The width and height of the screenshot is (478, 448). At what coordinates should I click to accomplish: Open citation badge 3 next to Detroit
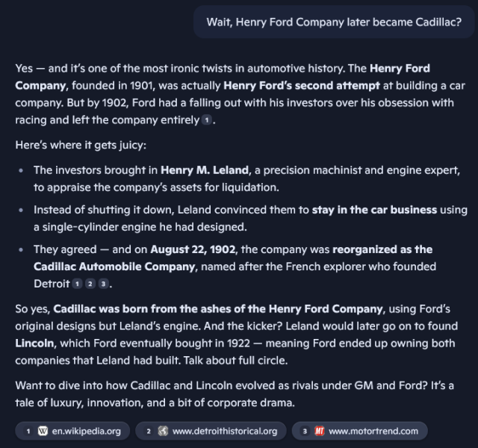point(103,284)
